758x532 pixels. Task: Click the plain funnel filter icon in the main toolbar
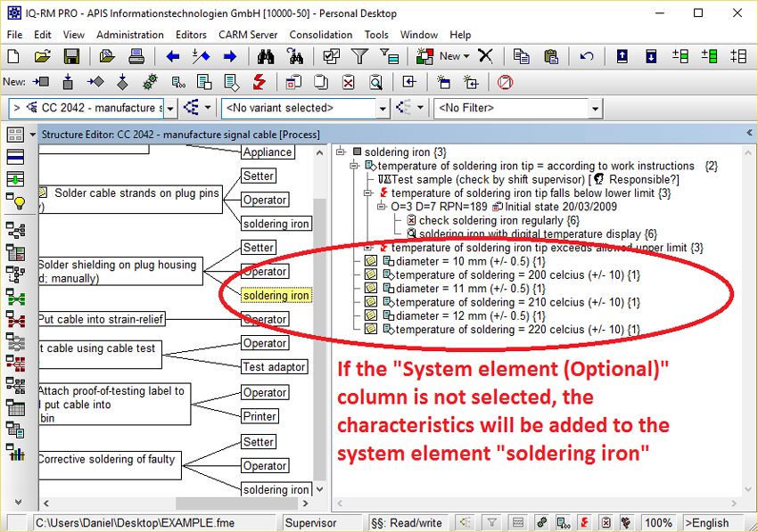[x=359, y=56]
